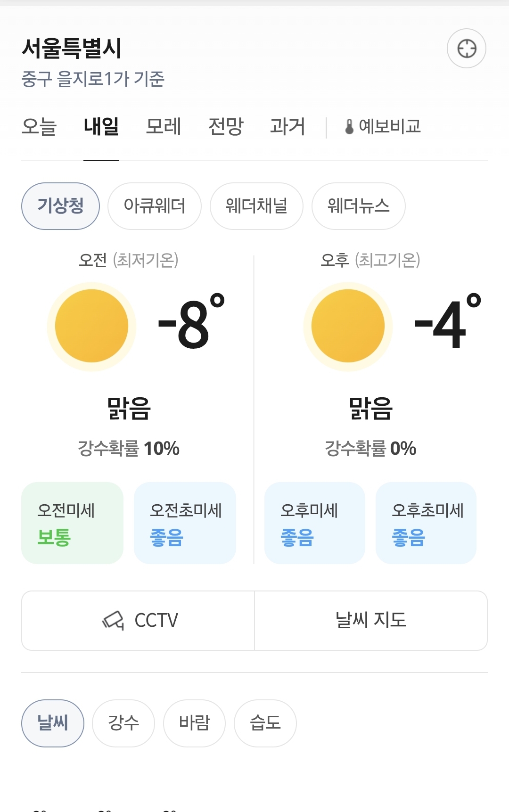Open the 날씨 지도 weather map

[371, 620]
